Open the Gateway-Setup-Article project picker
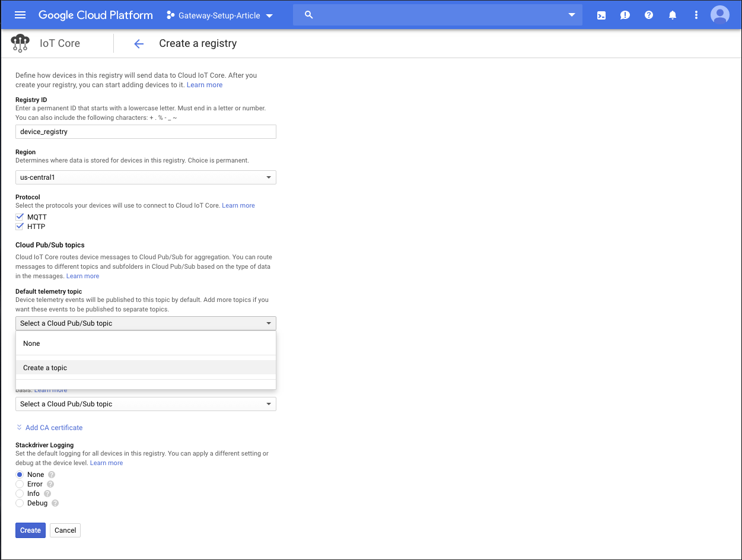Screen dimensions: 742x560 click(x=219, y=15)
